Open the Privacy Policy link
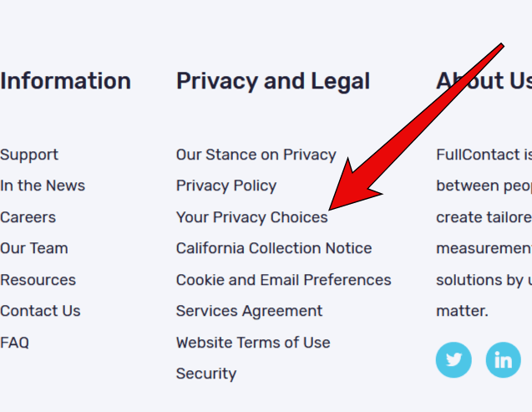Viewport: 532px width, 412px height. [226, 186]
